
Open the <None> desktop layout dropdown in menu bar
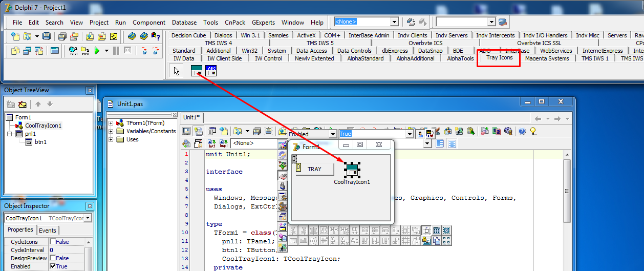pos(394,22)
